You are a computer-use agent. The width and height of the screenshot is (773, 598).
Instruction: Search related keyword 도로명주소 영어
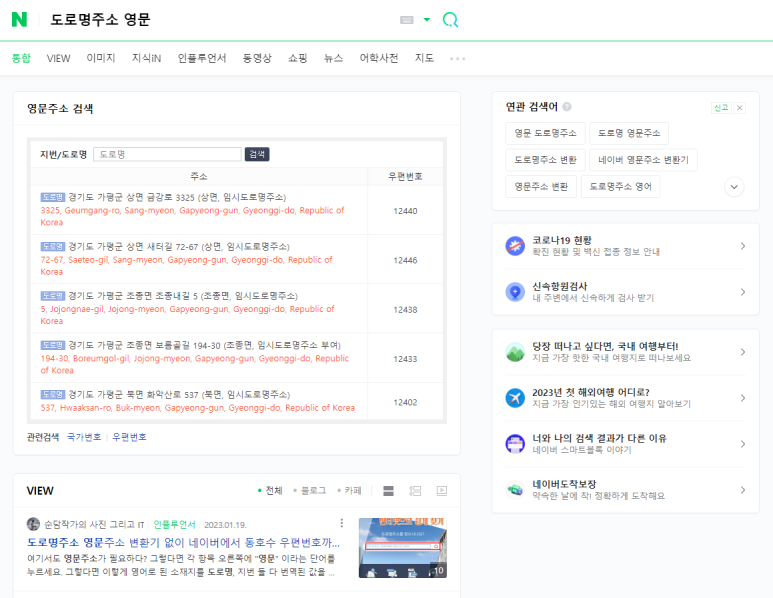tap(621, 186)
